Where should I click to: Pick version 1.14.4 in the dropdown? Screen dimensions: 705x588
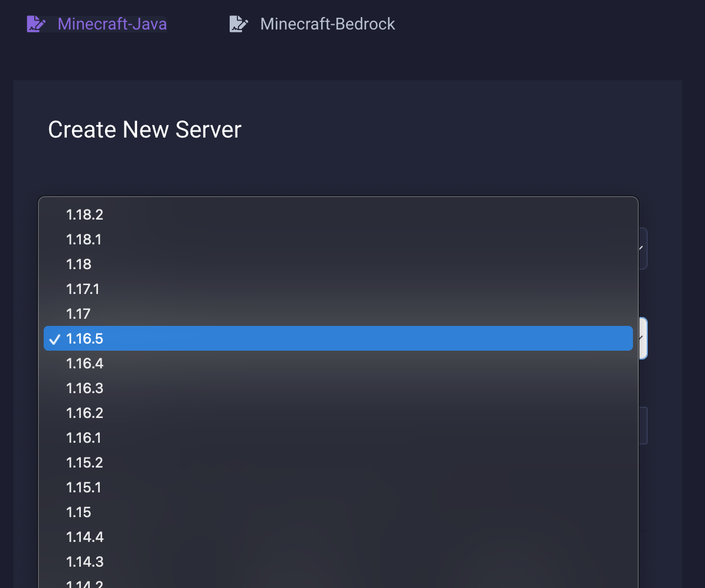tap(84, 537)
